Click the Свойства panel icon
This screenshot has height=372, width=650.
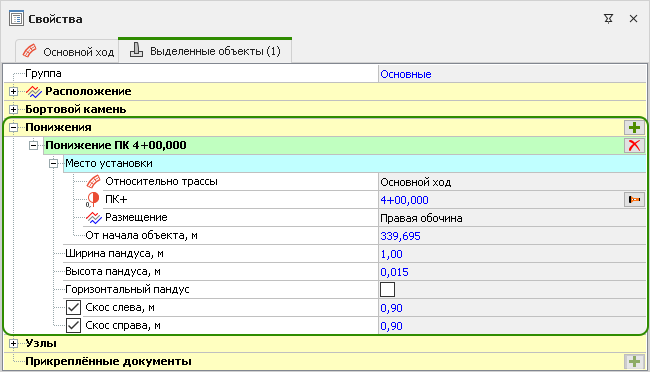coord(16,19)
